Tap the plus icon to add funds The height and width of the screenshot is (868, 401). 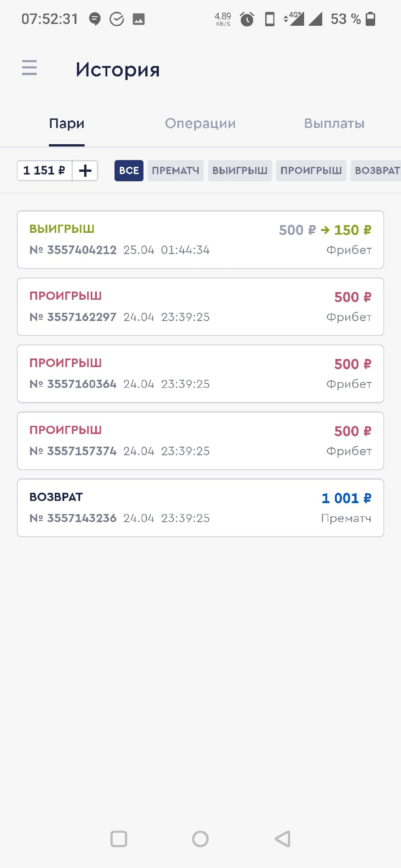tap(85, 170)
